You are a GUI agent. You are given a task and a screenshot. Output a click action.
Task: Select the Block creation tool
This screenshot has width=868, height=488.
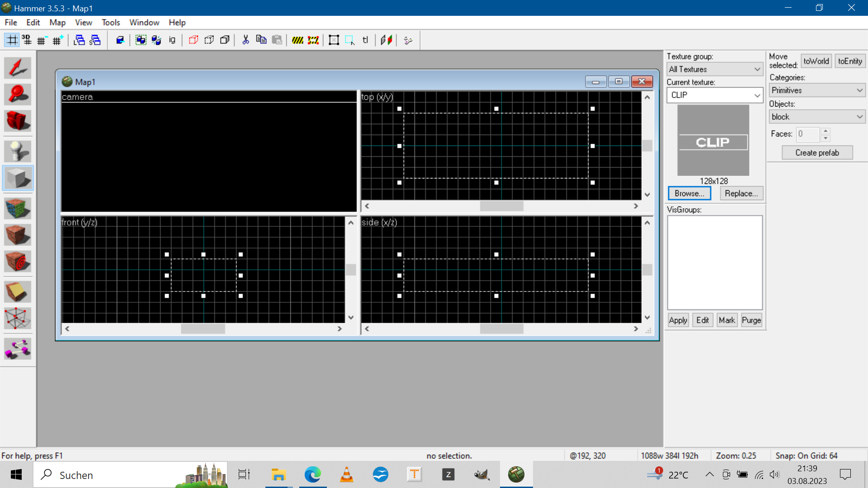pyautogui.click(x=18, y=178)
